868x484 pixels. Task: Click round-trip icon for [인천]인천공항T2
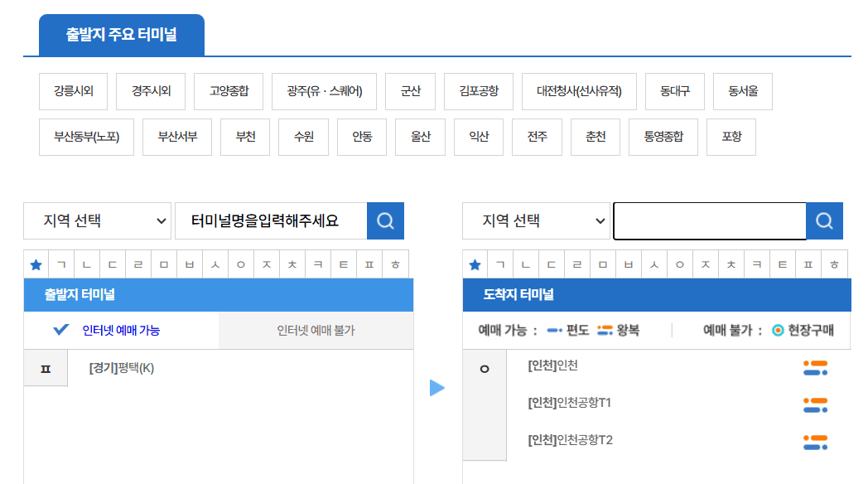coord(816,442)
